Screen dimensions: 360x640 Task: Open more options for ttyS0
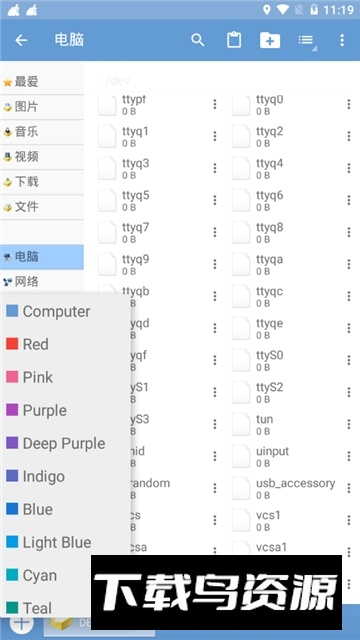(349, 360)
